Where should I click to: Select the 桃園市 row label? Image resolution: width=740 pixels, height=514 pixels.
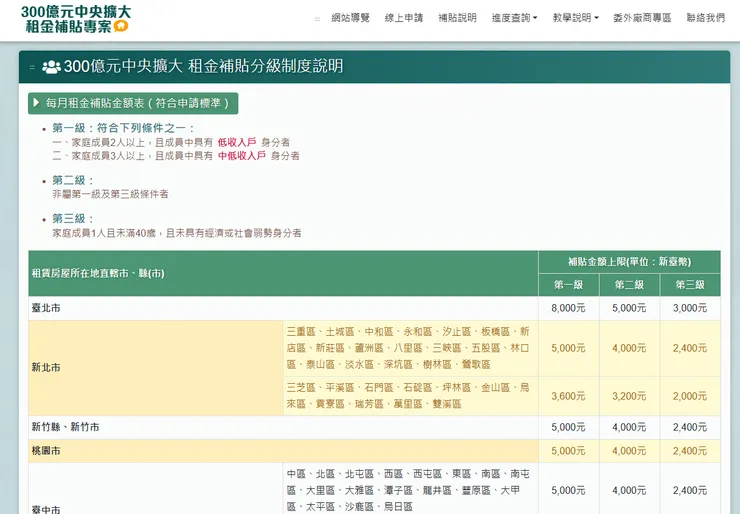[x=46, y=451]
